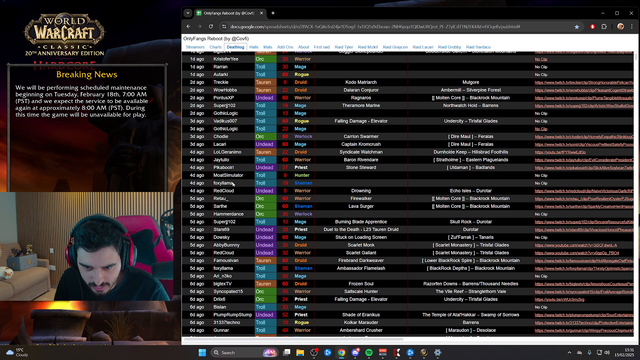Click the Windows taskbar Search box
This screenshot has width=640, height=360.
pyautogui.click(x=244, y=353)
